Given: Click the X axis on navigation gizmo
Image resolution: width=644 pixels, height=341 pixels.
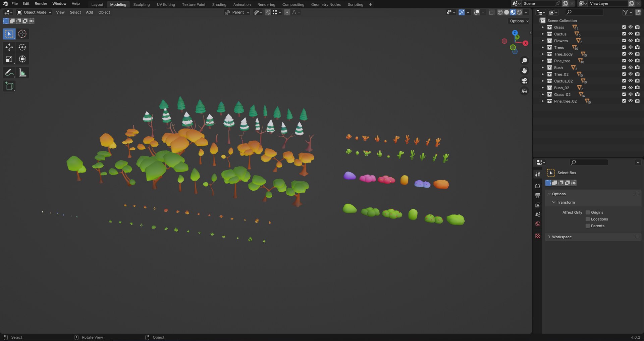Looking at the screenshot, I should coord(525,43).
